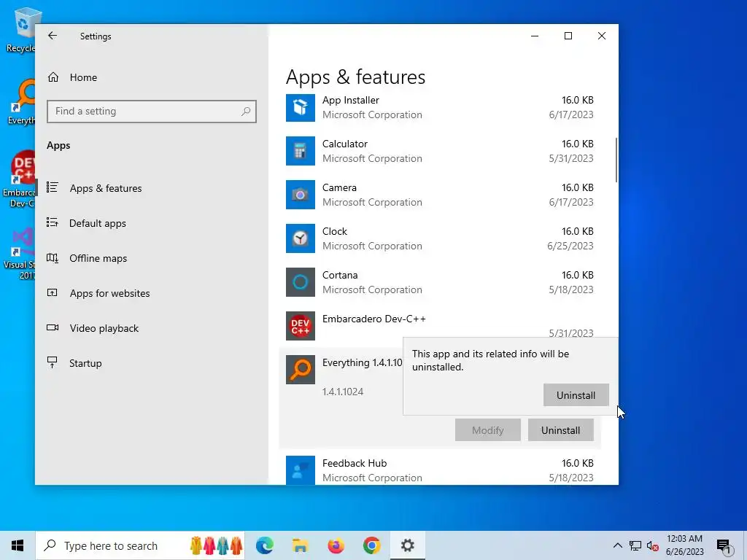Click the Cortana app name
Image resolution: width=747 pixels, height=560 pixels.
coord(340,275)
